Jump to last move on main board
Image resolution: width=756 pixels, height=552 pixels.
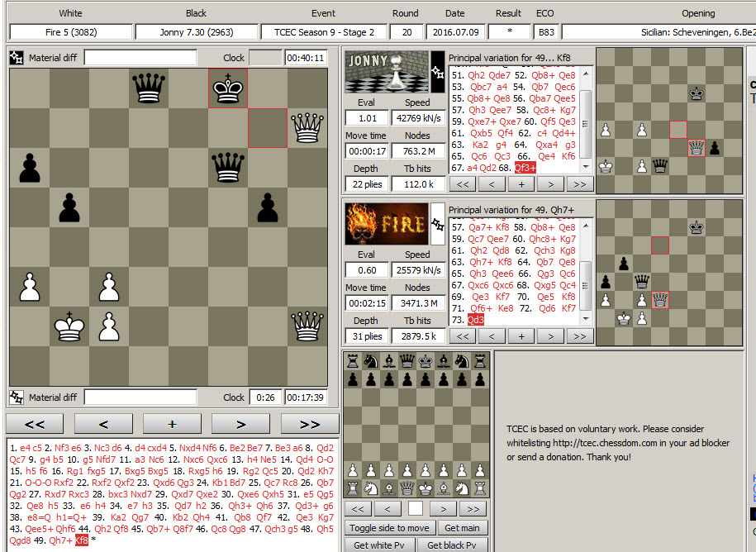(x=310, y=424)
